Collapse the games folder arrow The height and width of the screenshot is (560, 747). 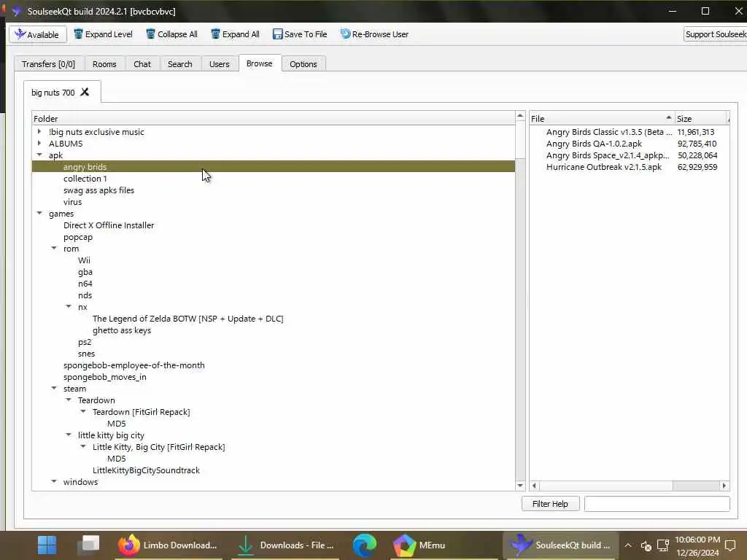coord(39,214)
